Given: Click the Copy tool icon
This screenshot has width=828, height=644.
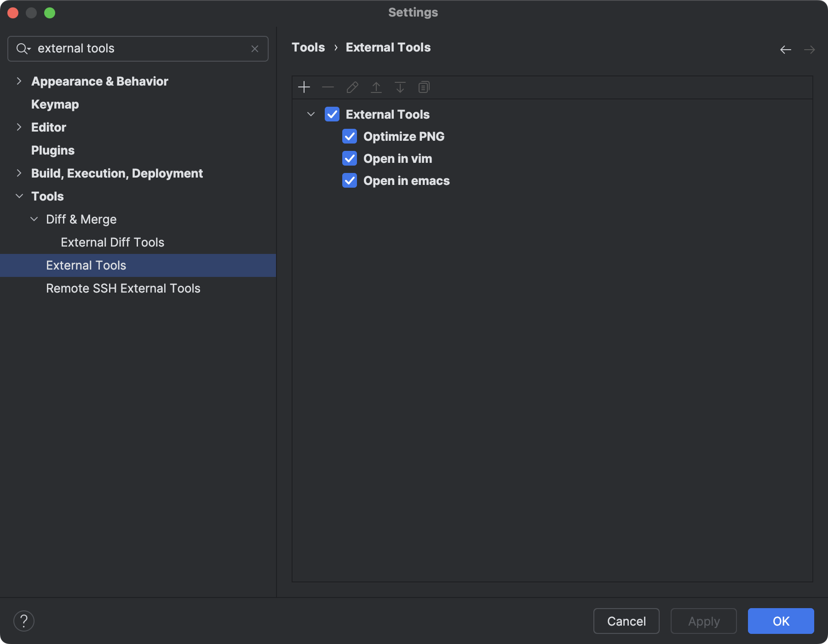Looking at the screenshot, I should 424,87.
